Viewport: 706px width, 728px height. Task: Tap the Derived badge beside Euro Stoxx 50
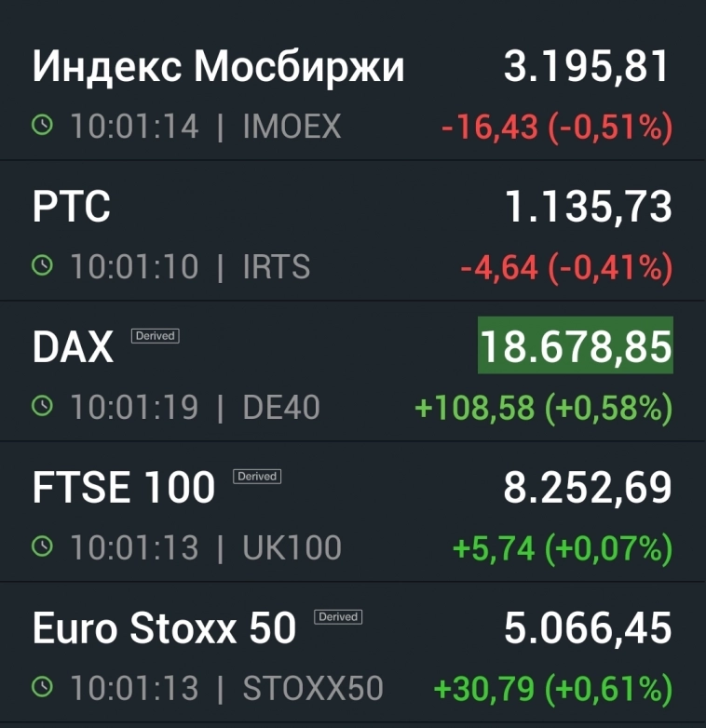[x=338, y=616]
